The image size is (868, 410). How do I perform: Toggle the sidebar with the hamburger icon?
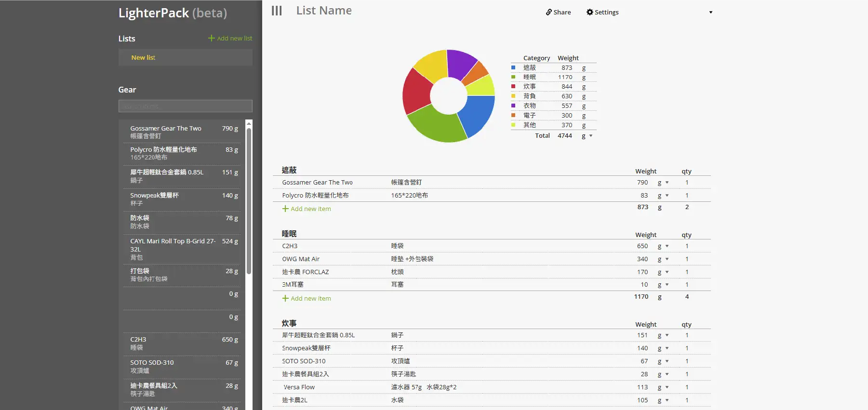277,11
